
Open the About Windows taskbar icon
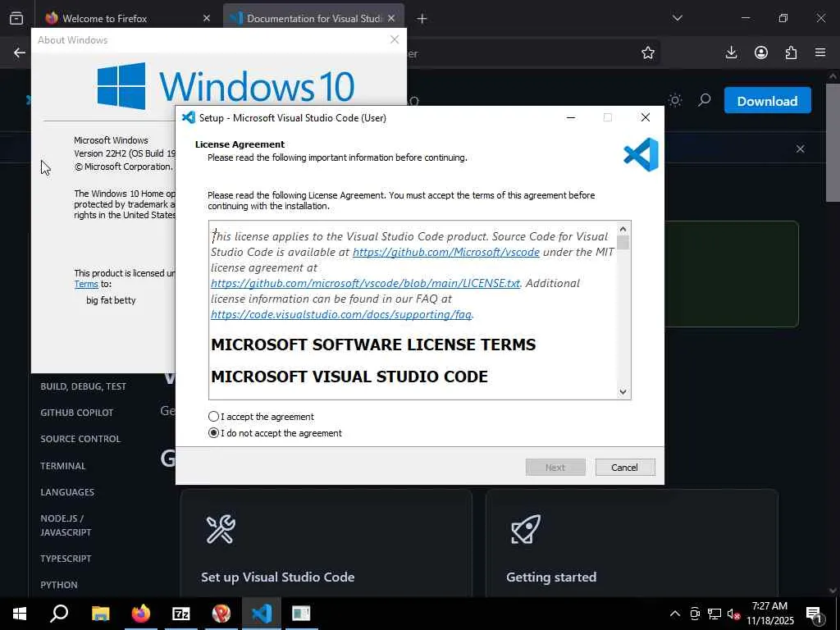[301, 614]
